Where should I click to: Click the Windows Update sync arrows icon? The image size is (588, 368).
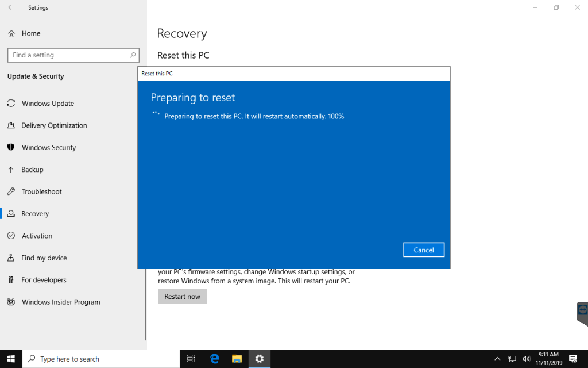[x=11, y=103]
